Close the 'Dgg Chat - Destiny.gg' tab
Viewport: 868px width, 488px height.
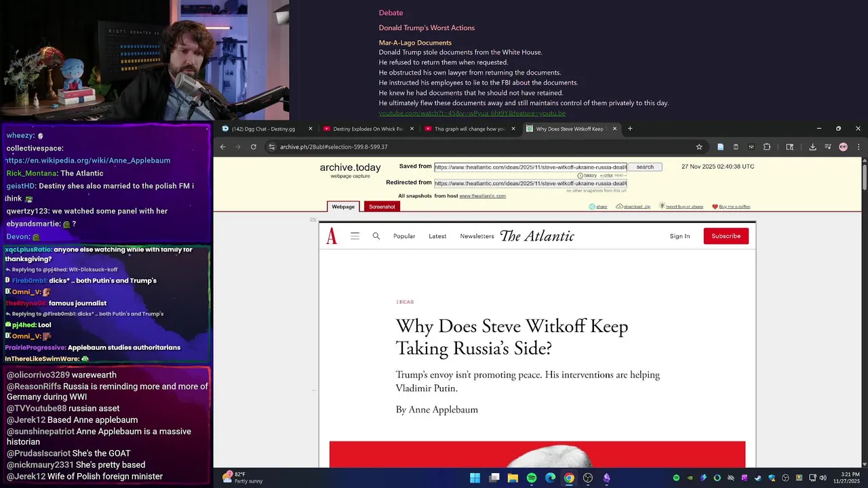pos(311,129)
